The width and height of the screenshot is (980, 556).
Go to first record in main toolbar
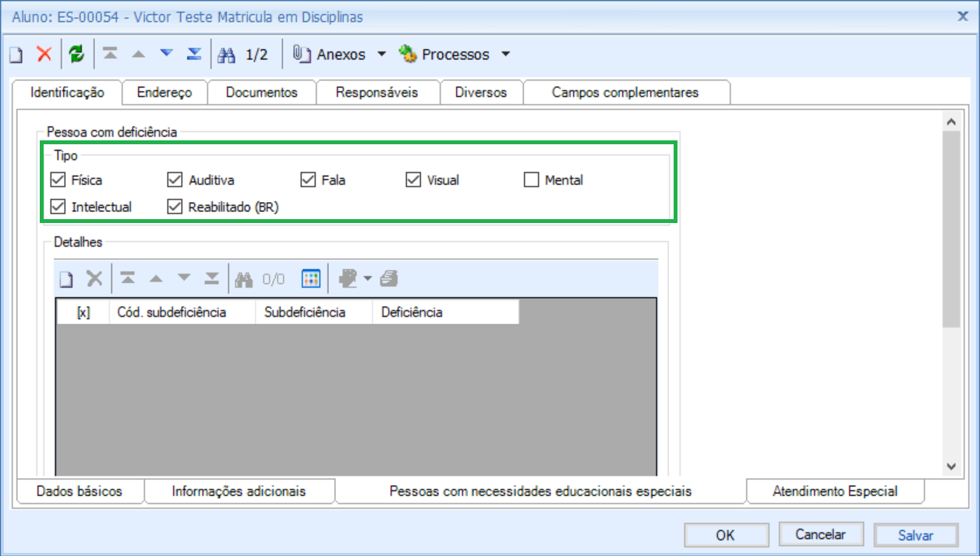111,55
